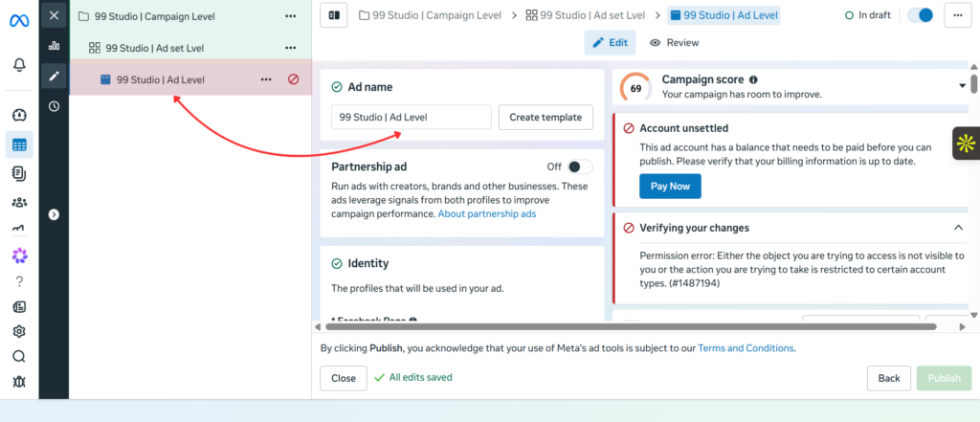Close the editor panel with X icon
Screen dimensions: 980x422
click(x=54, y=15)
